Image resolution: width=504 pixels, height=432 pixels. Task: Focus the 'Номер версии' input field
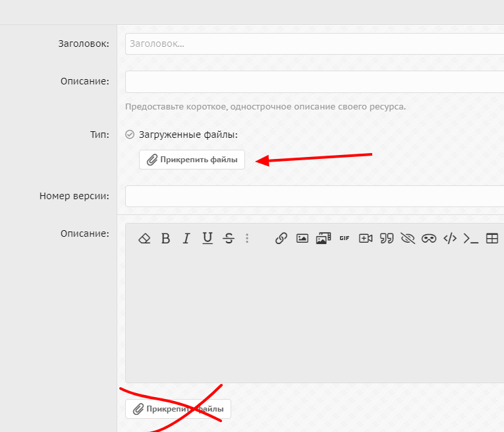(315, 197)
